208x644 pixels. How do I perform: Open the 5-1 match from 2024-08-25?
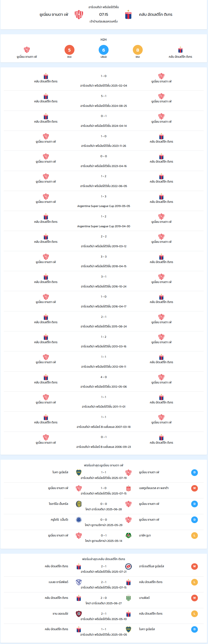click(x=103, y=101)
